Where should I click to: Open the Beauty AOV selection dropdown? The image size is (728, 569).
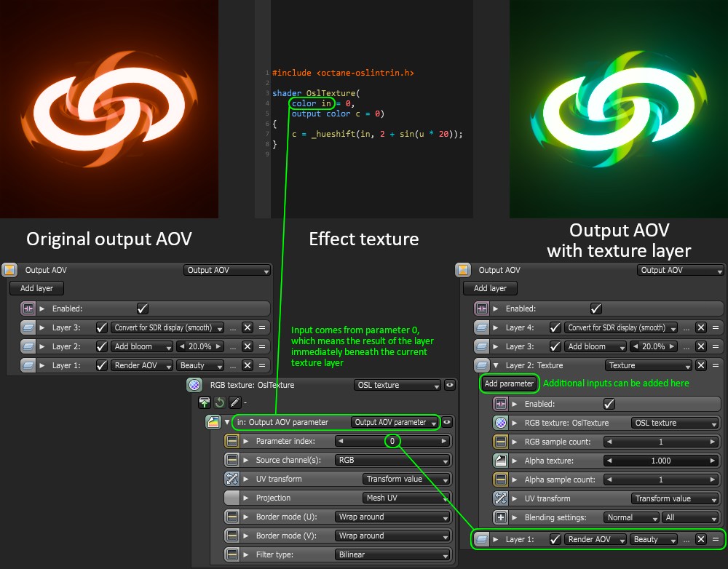point(653,539)
